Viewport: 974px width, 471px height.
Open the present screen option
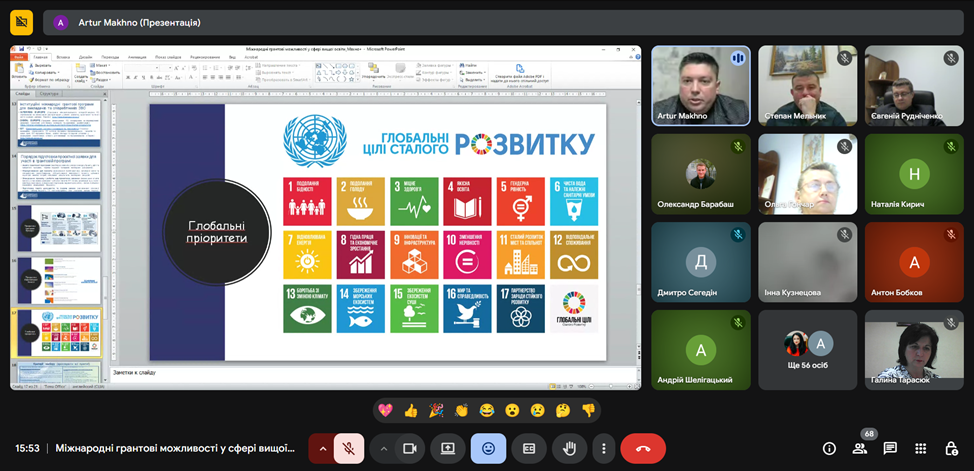[x=448, y=448]
